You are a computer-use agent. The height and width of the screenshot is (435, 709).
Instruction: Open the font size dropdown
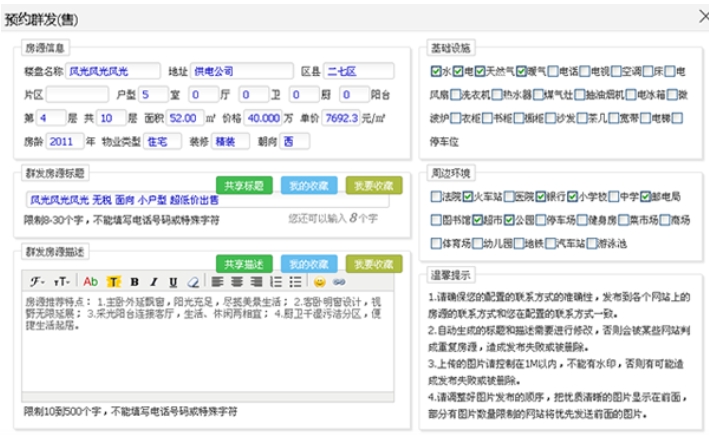[61, 282]
